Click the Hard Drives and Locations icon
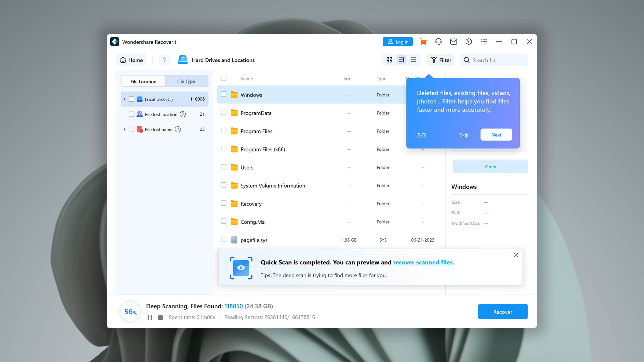644x362 pixels. (183, 60)
